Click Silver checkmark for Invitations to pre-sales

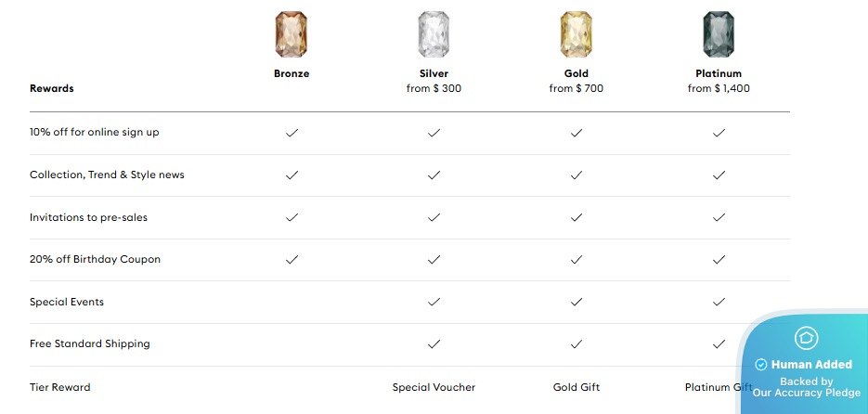click(434, 217)
